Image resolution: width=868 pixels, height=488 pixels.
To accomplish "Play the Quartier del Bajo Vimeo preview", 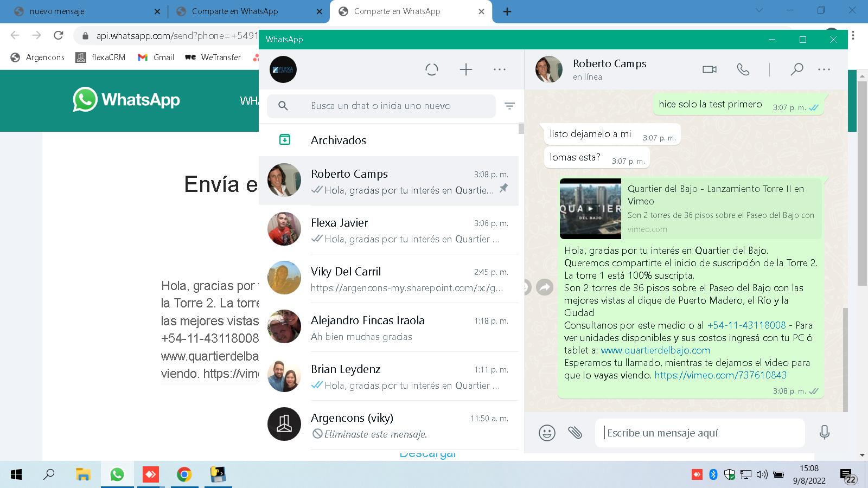I will (x=590, y=209).
